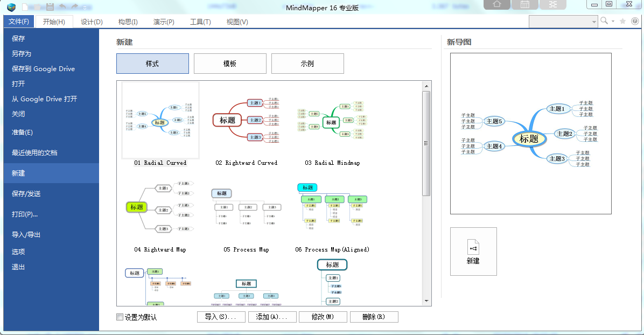644x335 pixels.
Task: Switch to the 工具(T) ribbon tab
Action: coord(200,22)
